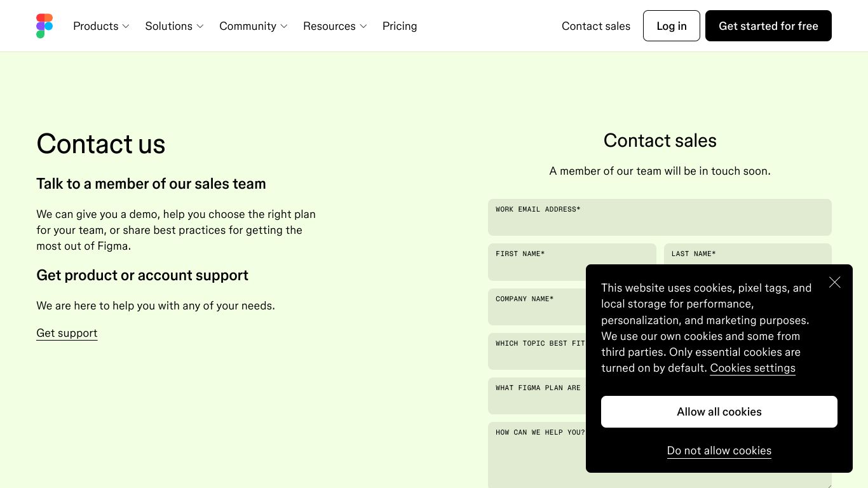Go to the Pricing page
Image resolution: width=868 pixels, height=488 pixels.
[x=400, y=26]
